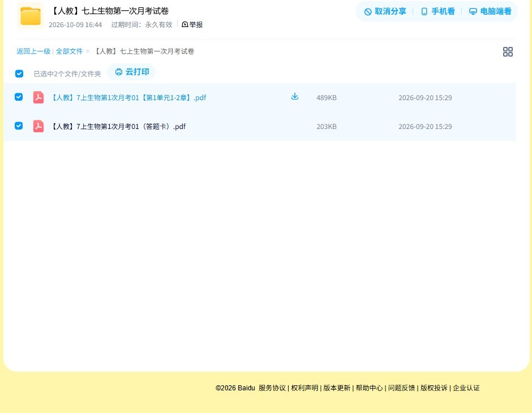Toggle the select-all files checkbox
The image size is (532, 413).
click(19, 74)
